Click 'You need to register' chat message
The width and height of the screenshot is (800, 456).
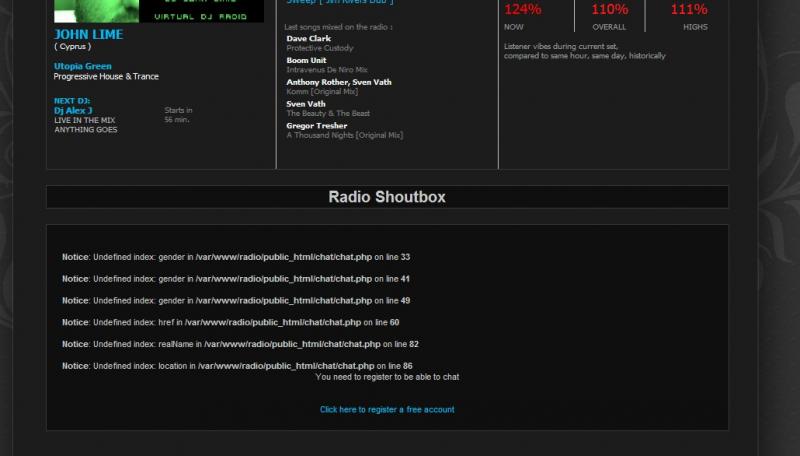pyautogui.click(x=387, y=377)
